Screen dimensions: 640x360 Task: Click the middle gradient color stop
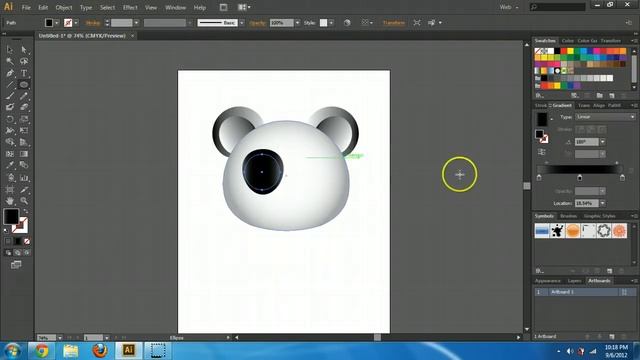coord(580,178)
